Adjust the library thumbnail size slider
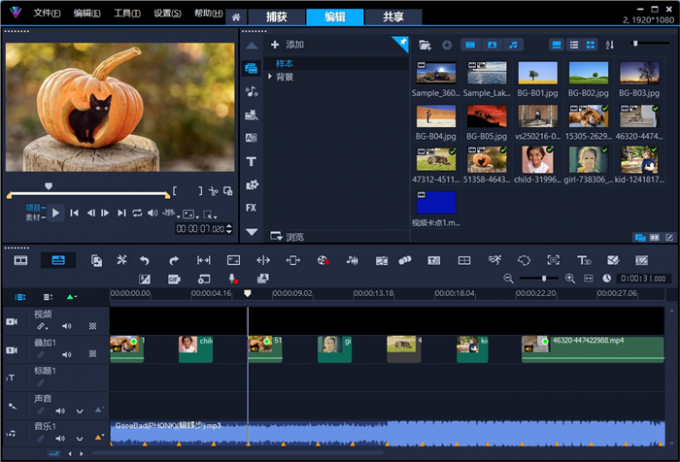 [x=635, y=43]
